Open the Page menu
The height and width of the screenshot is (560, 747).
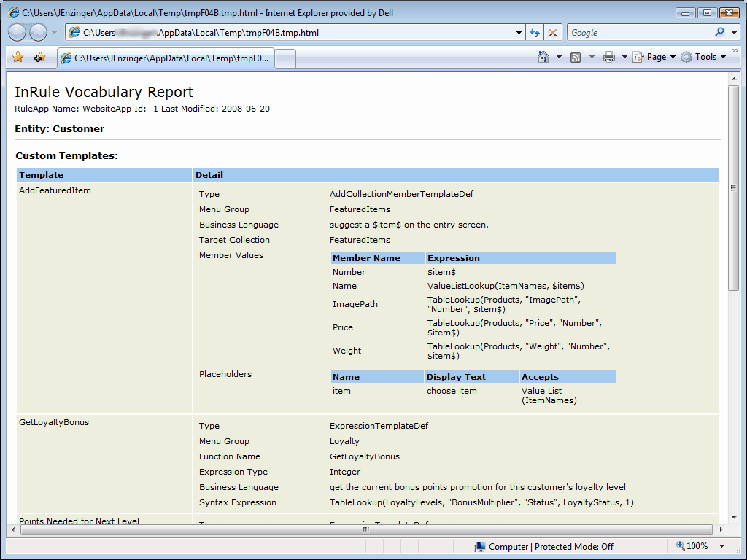coord(655,57)
